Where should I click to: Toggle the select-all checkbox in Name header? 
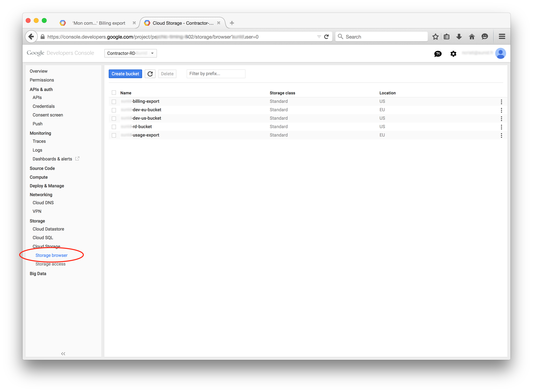114,93
